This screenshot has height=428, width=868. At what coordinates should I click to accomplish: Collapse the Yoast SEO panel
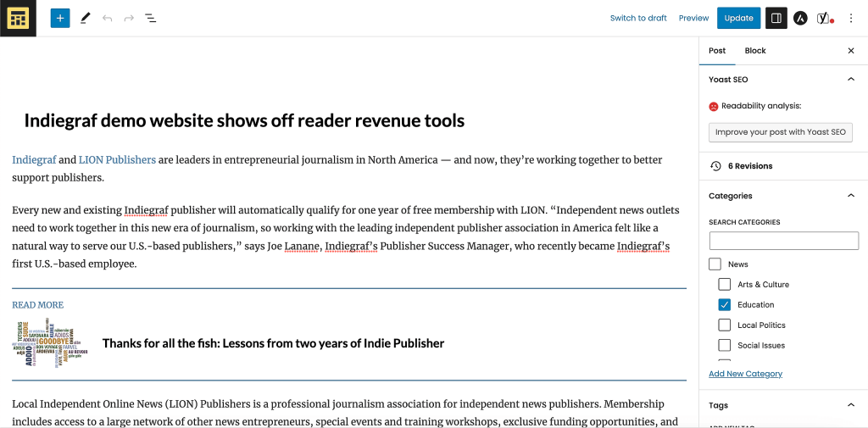tap(851, 80)
